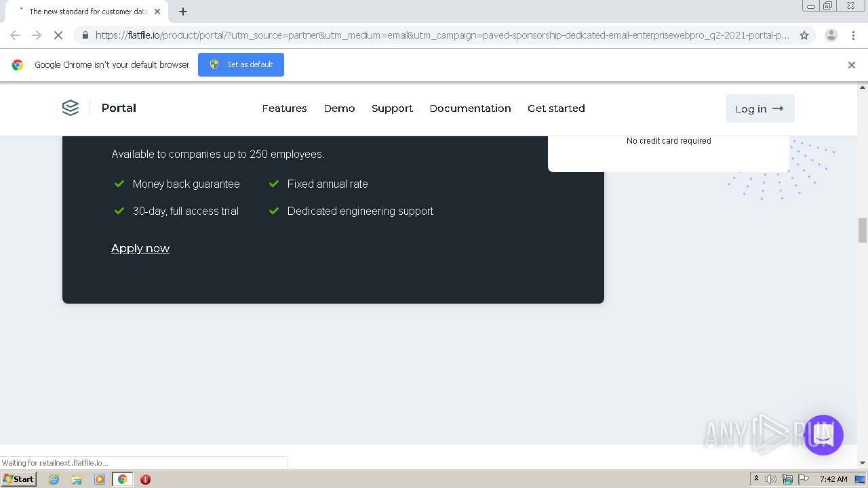The height and width of the screenshot is (488, 868).
Task: Set Chrome as default browser
Action: [241, 64]
